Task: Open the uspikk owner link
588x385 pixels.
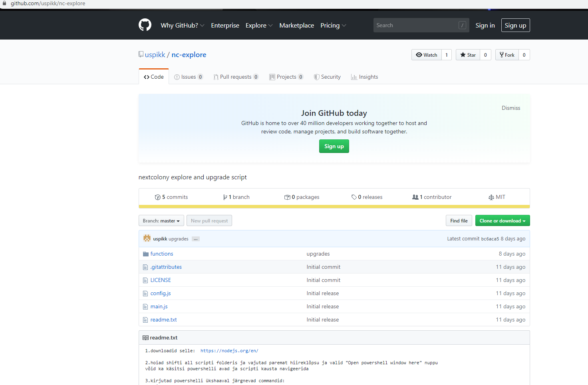Action: point(155,55)
